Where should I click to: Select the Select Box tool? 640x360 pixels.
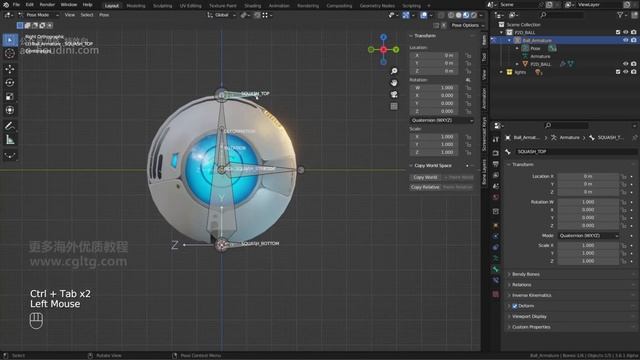coord(10,40)
